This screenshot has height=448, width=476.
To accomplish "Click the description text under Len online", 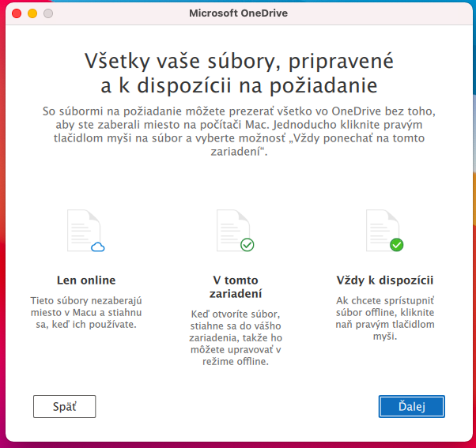I will 86,312.
